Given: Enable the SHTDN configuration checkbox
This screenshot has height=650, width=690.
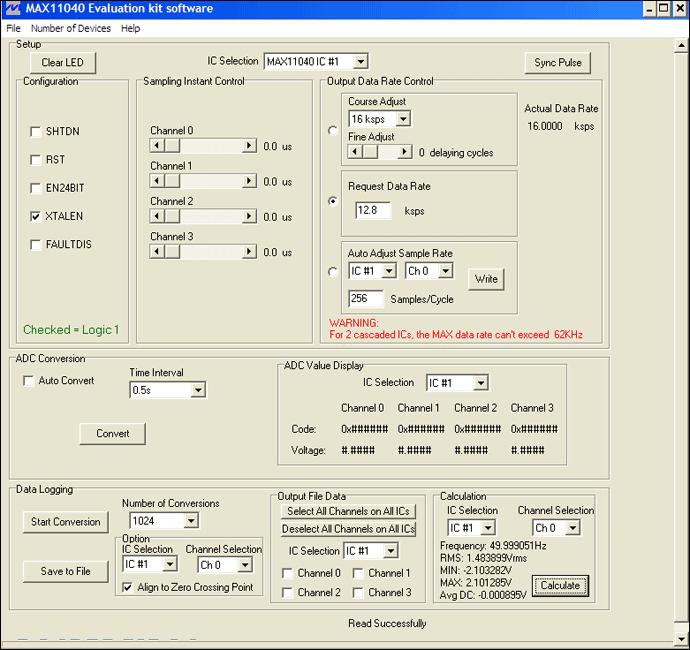Looking at the screenshot, I should click(x=36, y=131).
